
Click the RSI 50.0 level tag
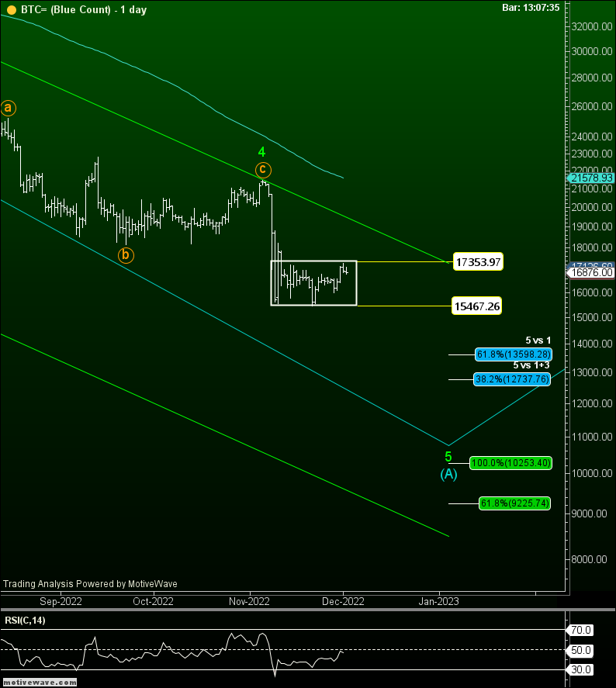(580, 650)
